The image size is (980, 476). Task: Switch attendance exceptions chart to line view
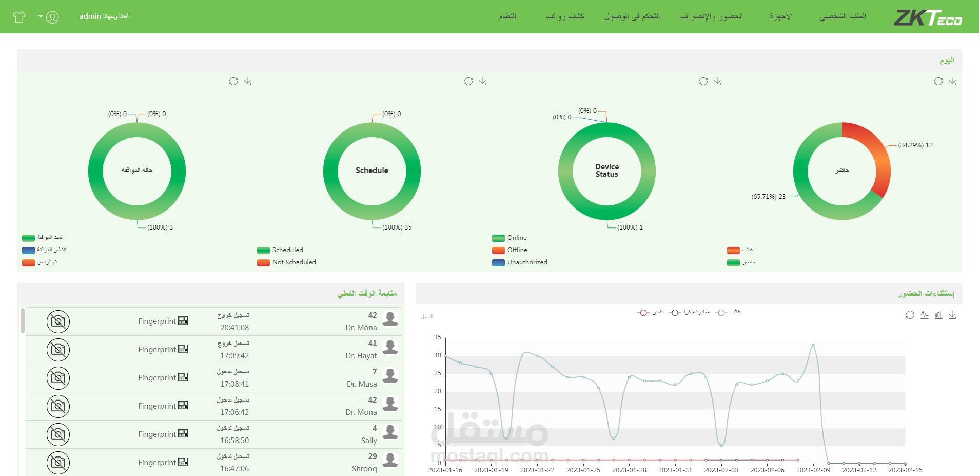pos(925,315)
